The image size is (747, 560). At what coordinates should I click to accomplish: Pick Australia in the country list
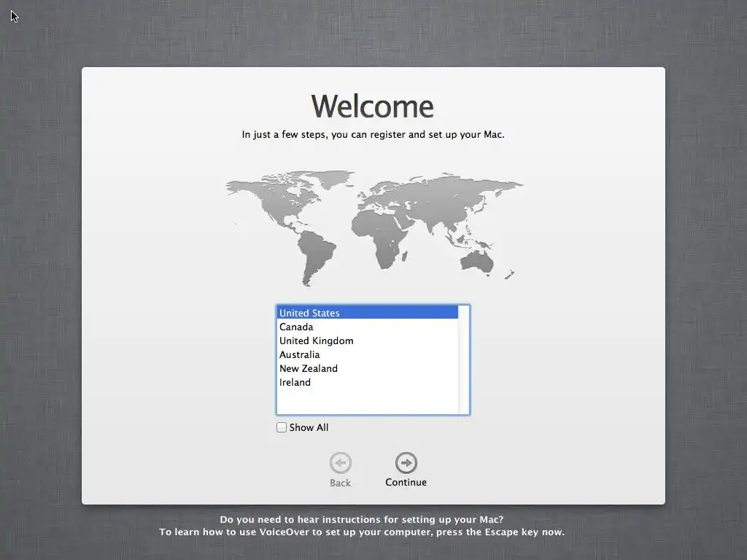tap(368, 354)
